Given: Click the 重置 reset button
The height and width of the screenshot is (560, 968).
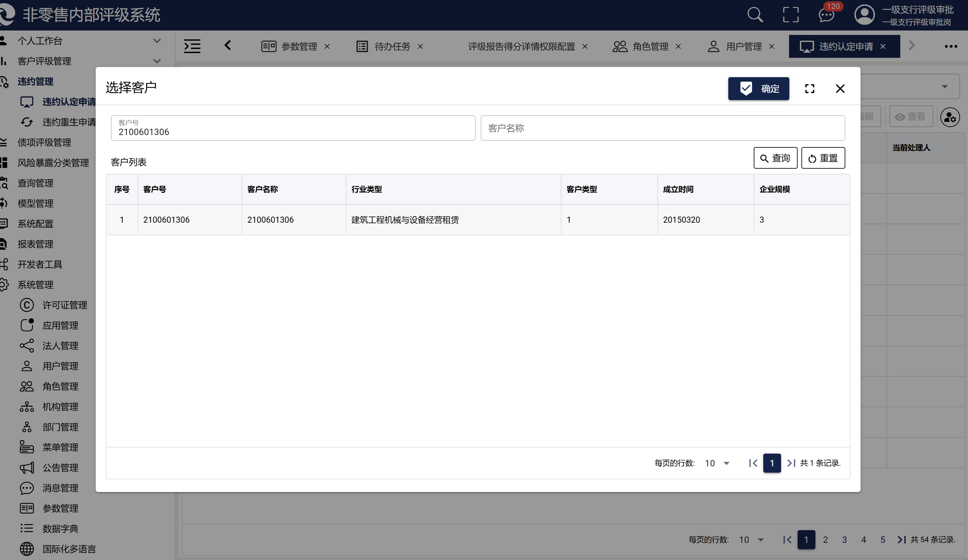Looking at the screenshot, I should coord(823,158).
